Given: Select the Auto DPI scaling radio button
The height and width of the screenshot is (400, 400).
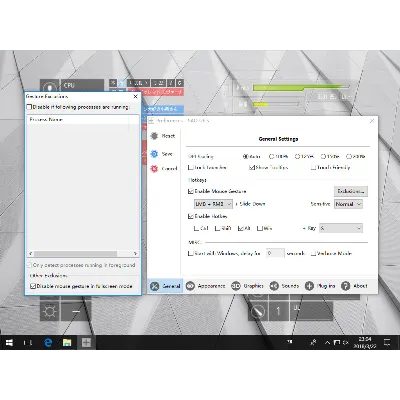Looking at the screenshot, I should coord(246,156).
